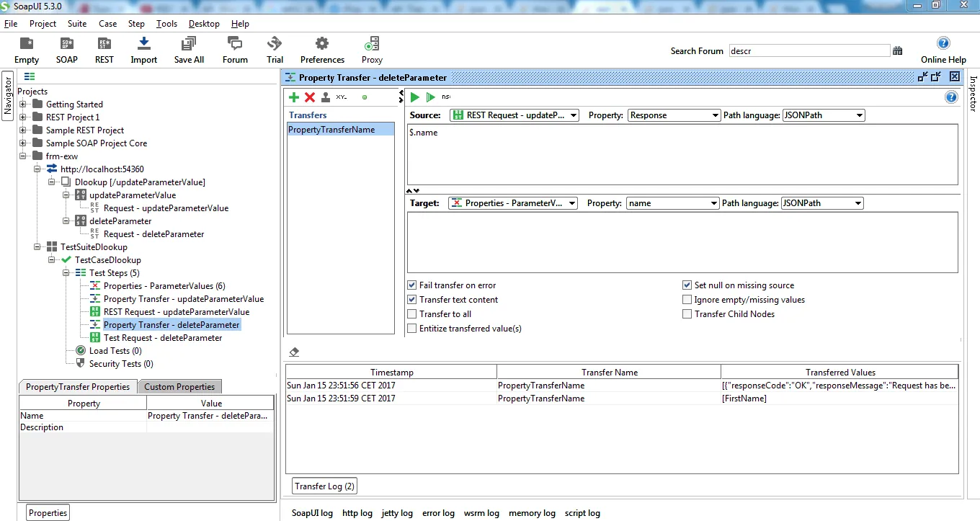This screenshot has width=980, height=521.
Task: Clone the selected property transfer
Action: click(x=326, y=97)
